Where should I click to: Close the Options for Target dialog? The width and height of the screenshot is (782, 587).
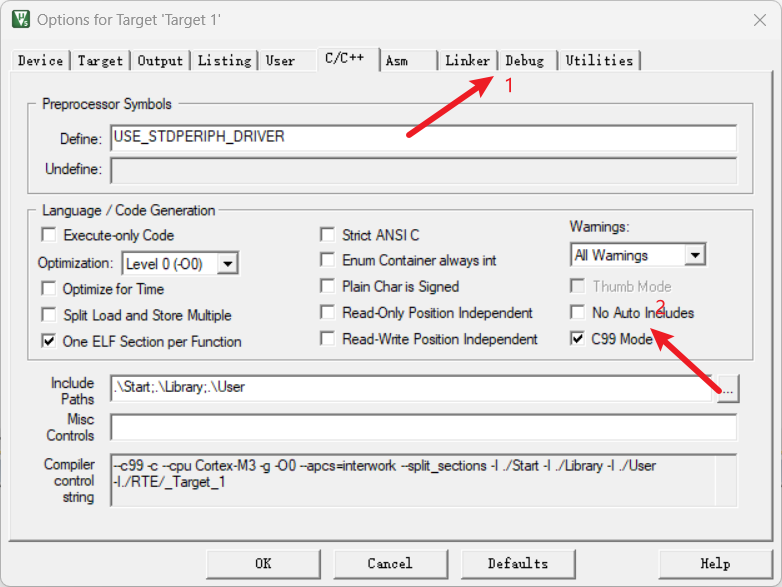coord(758,19)
